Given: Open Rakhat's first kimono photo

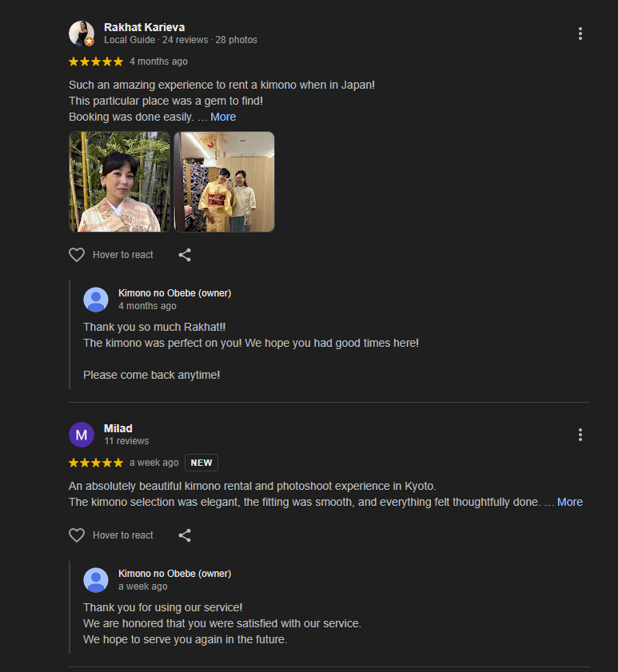Looking at the screenshot, I should coord(120,181).
